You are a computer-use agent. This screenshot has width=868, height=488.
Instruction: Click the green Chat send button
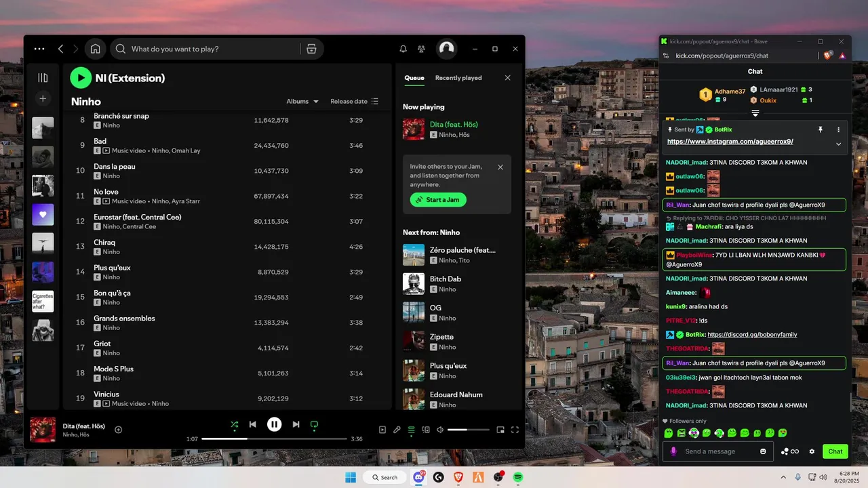[x=835, y=451]
